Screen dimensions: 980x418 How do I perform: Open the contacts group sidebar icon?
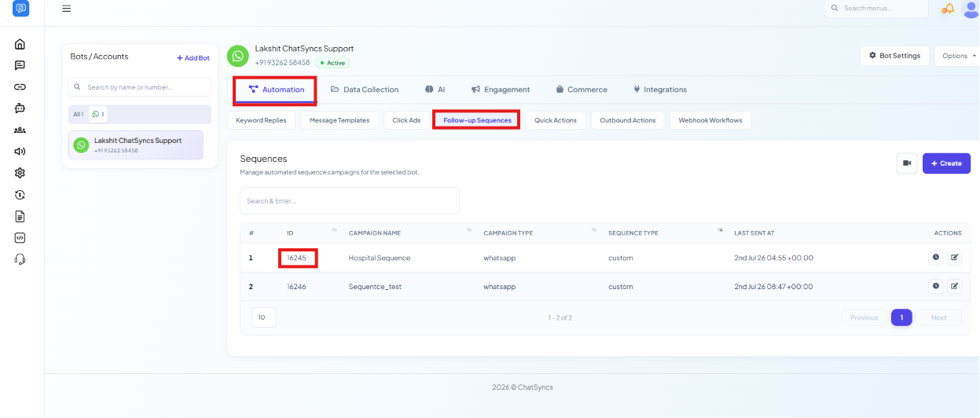20,130
